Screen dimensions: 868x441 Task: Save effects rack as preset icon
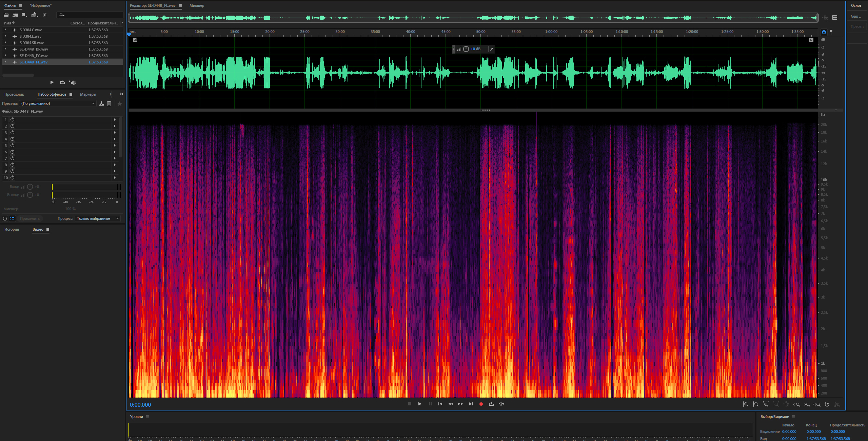[101, 103]
